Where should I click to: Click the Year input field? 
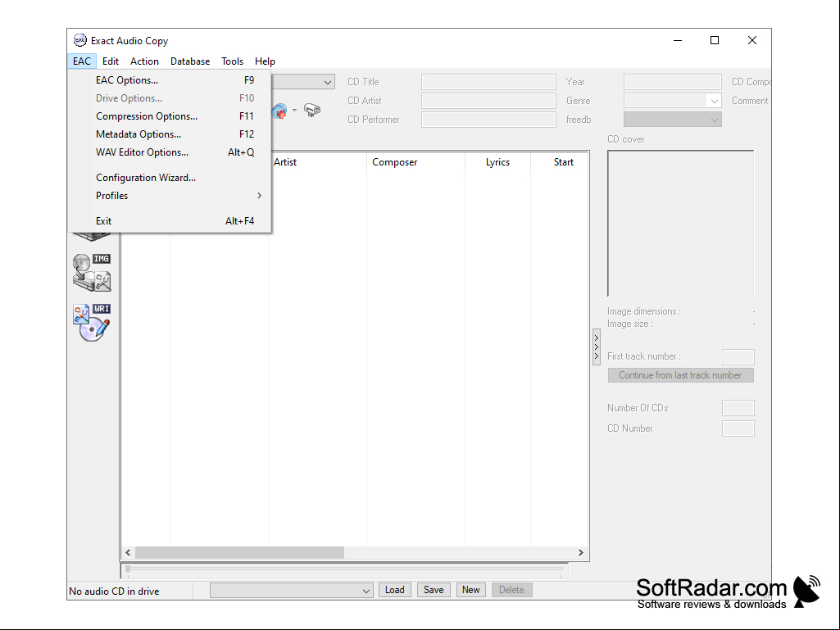pos(672,82)
